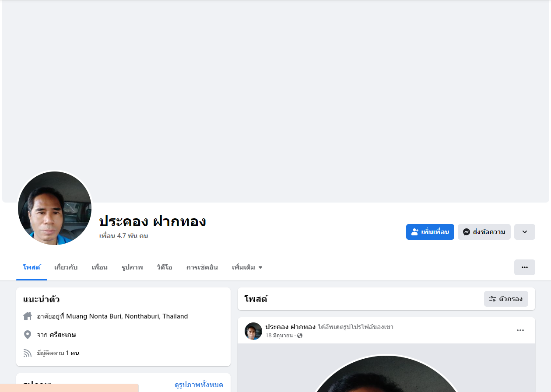Expand the เพิ่มเติม tab dropdown
This screenshot has width=551, height=392.
point(247,267)
